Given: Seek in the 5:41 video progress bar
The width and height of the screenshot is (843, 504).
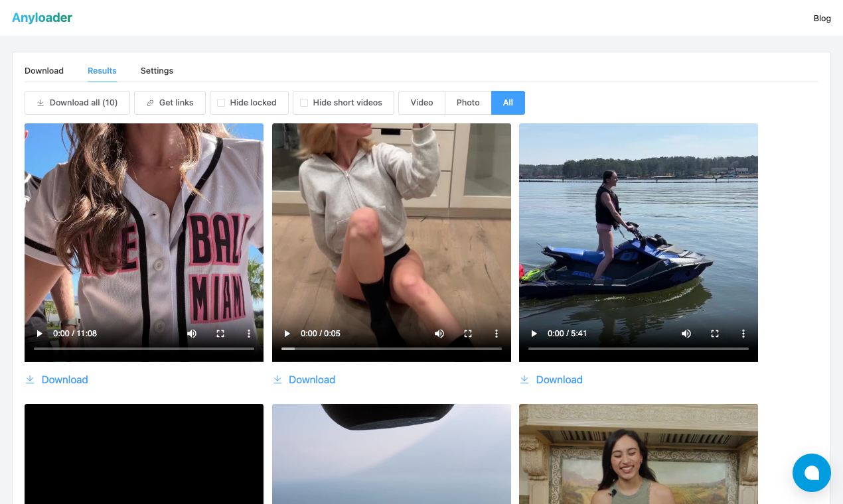Looking at the screenshot, I should (639, 348).
